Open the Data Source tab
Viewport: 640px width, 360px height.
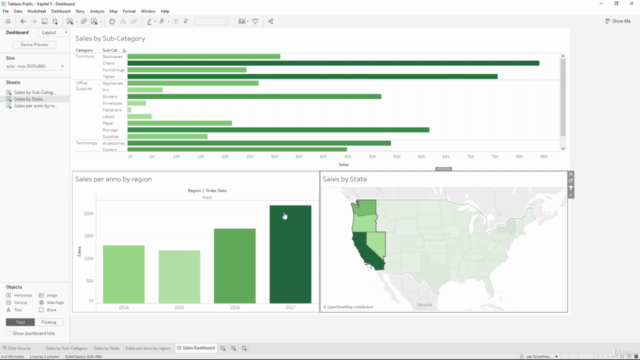pos(17,348)
